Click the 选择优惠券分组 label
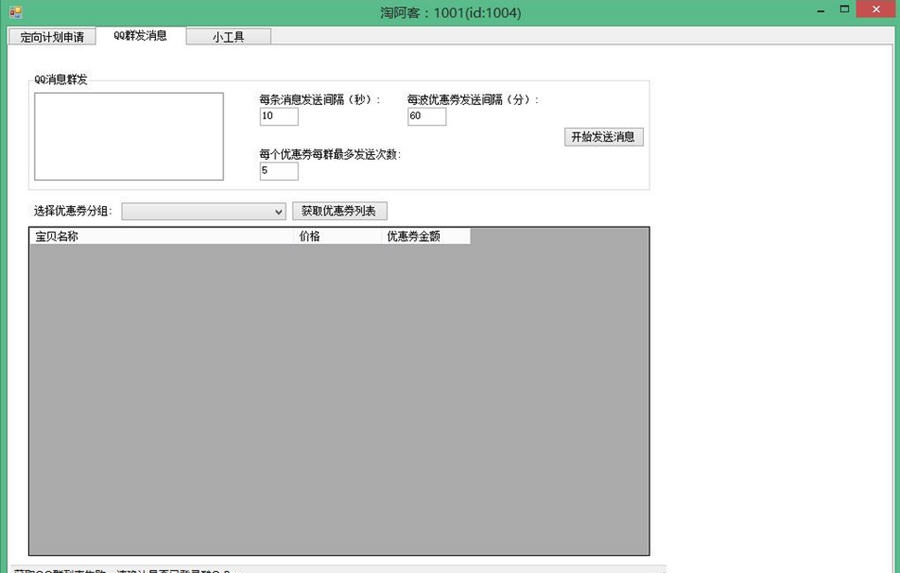Viewport: 900px width, 573px height. point(72,211)
